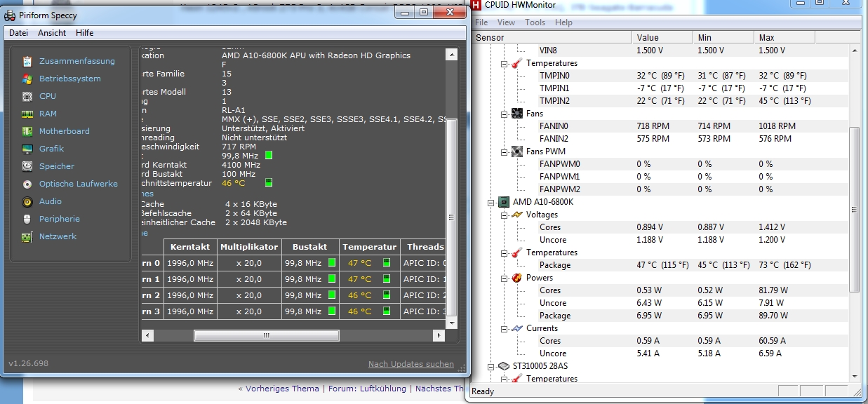Collapse the Currents node in HWMonitor
Screen dimensions: 868x404
pyautogui.click(x=505, y=328)
